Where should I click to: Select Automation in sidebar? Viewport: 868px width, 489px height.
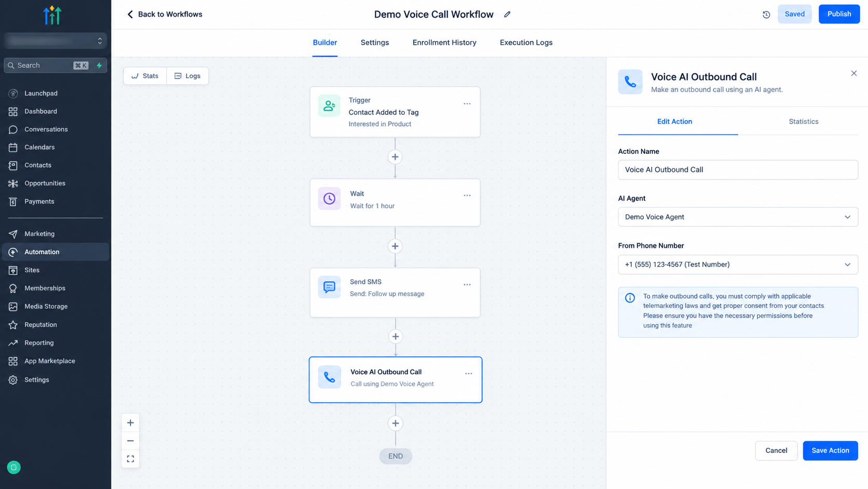(56, 252)
